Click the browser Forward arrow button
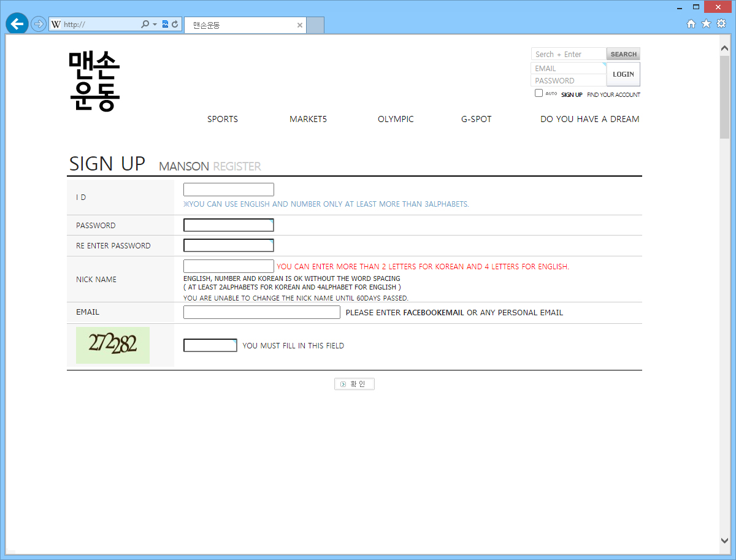Image resolution: width=736 pixels, height=560 pixels. point(39,25)
